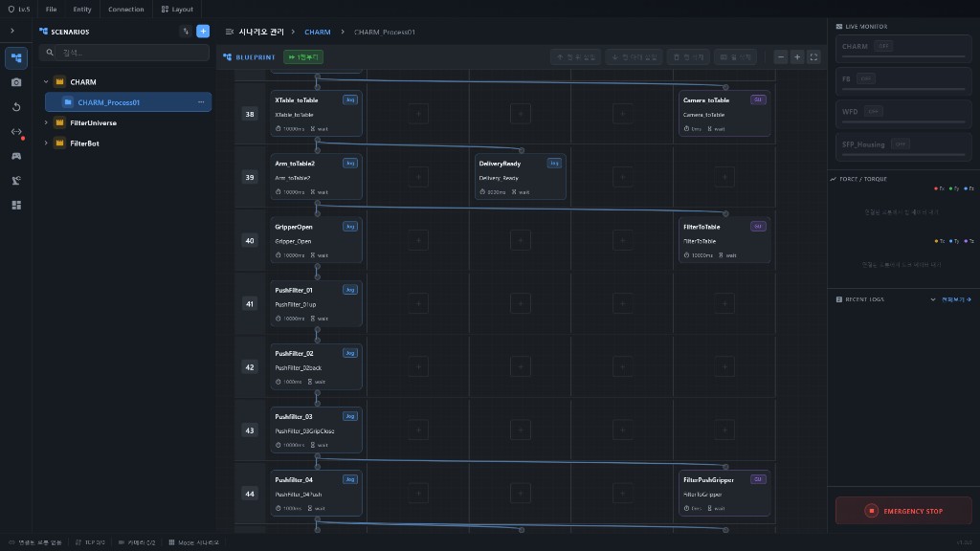Viewport: 980px width, 551px height.
Task: Add a node in row 38 second column
Action: coord(418,114)
